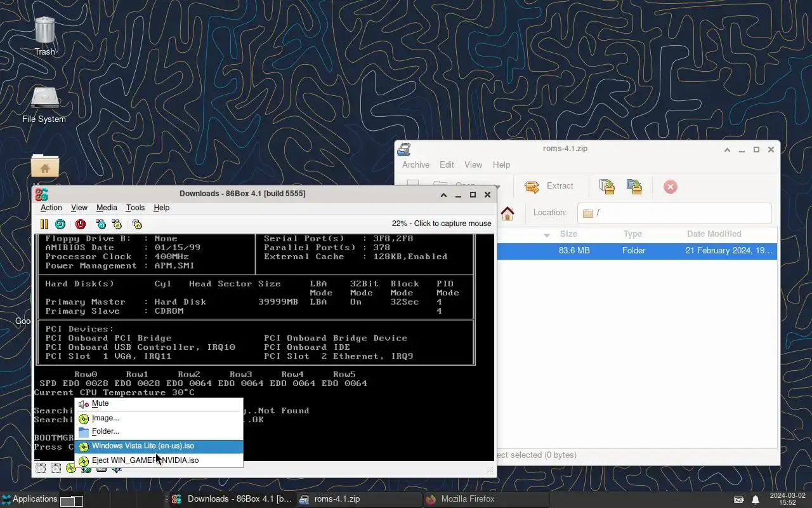
Task: Open the Media menu in 86Box
Action: coord(107,208)
